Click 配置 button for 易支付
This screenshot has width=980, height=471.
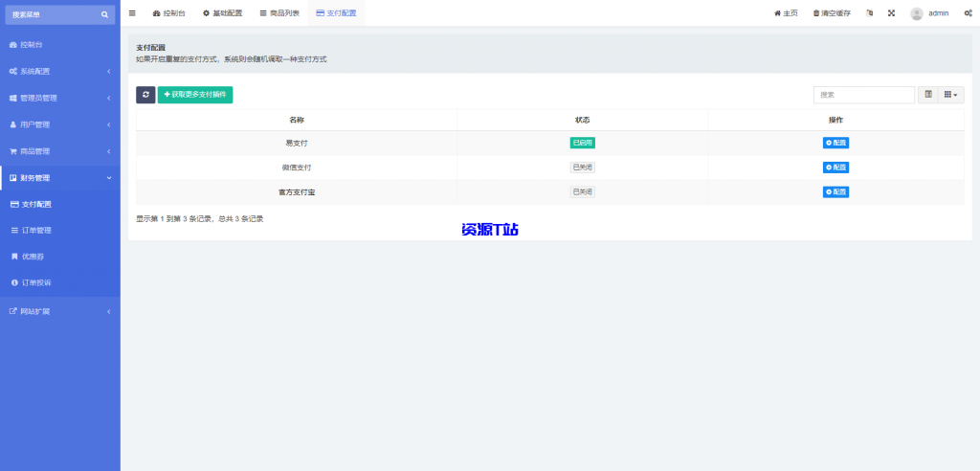pos(835,143)
